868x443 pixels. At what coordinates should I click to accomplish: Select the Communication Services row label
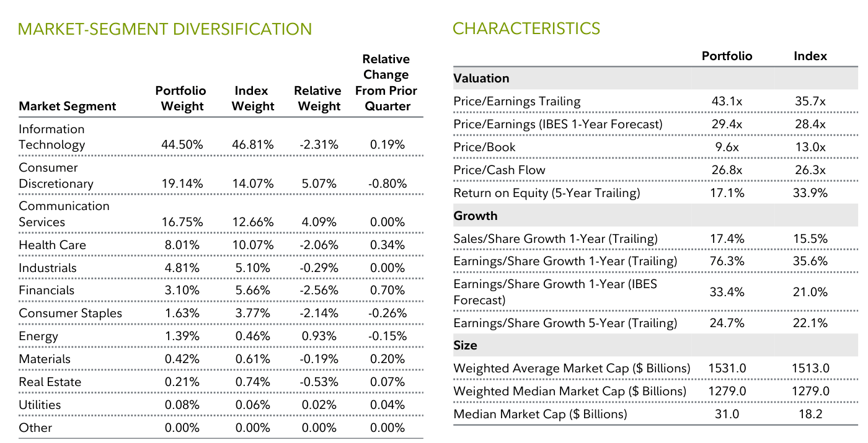[x=64, y=214]
